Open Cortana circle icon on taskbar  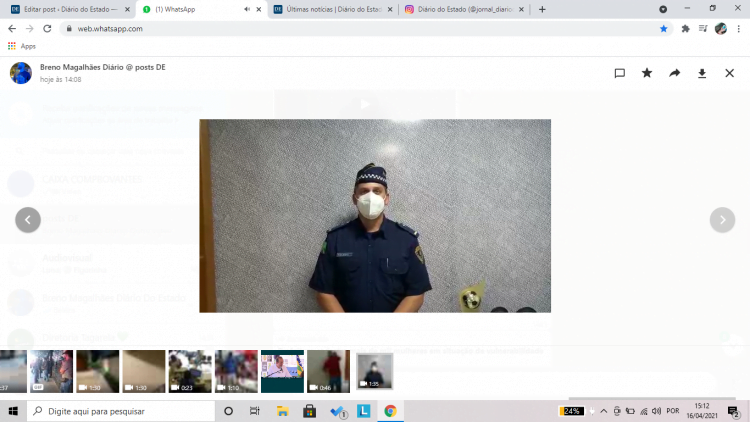(228, 411)
